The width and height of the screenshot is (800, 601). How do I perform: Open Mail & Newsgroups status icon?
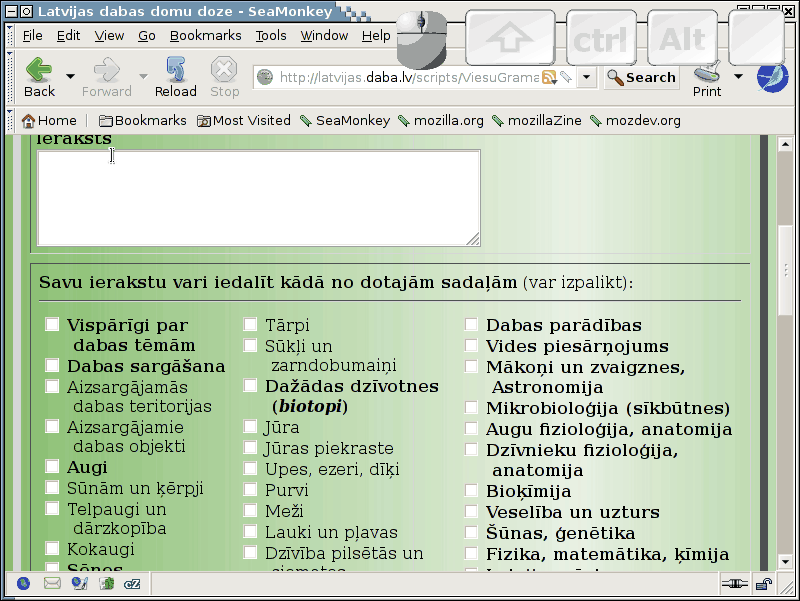(x=52, y=584)
